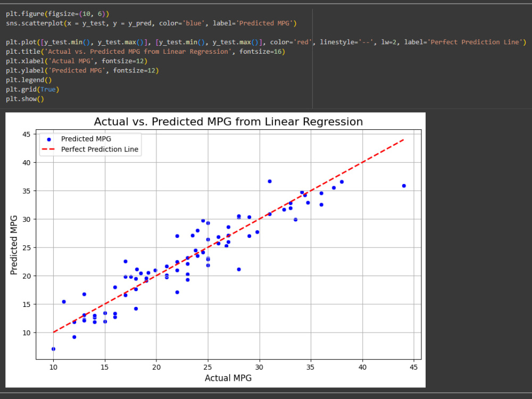Click the 'Actual MPG' x-axis label
The image size is (532, 399).
click(x=228, y=378)
